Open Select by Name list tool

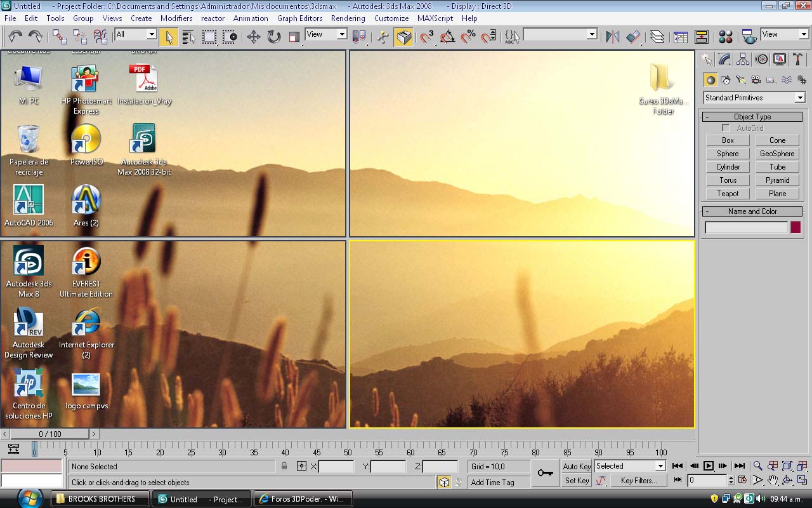pyautogui.click(x=188, y=37)
